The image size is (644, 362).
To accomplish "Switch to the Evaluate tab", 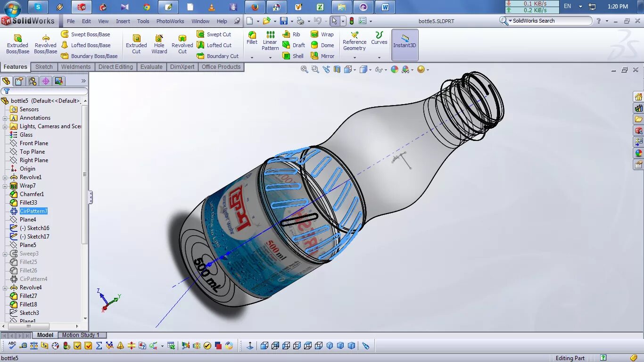I will (x=151, y=67).
